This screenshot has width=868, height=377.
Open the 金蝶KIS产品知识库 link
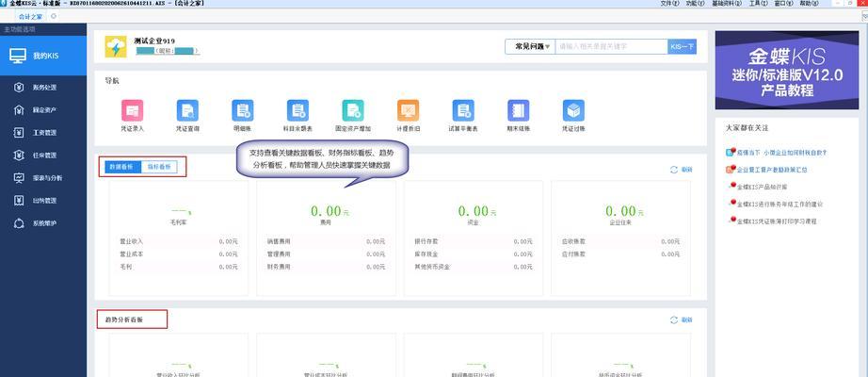[763, 187]
